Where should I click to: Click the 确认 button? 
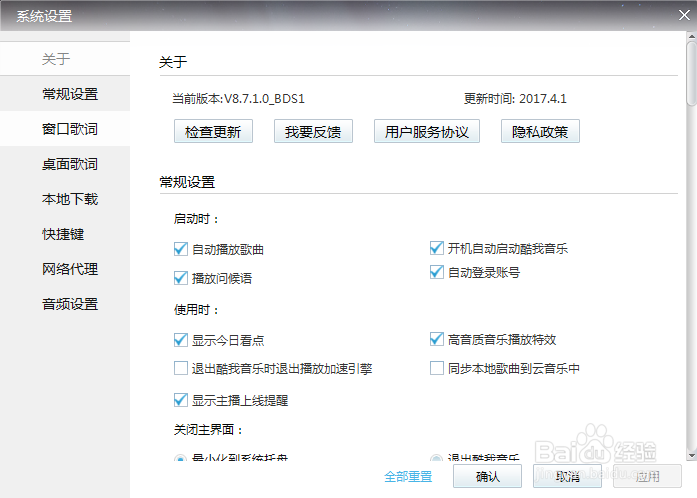487,476
